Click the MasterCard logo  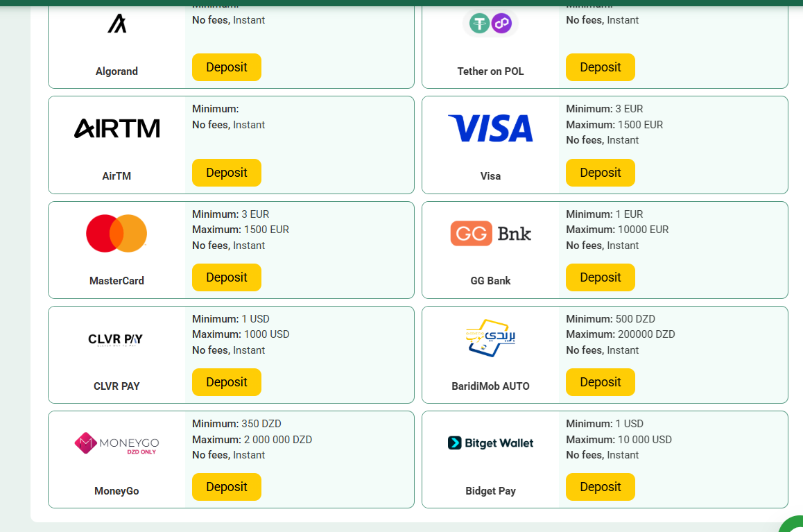(116, 234)
